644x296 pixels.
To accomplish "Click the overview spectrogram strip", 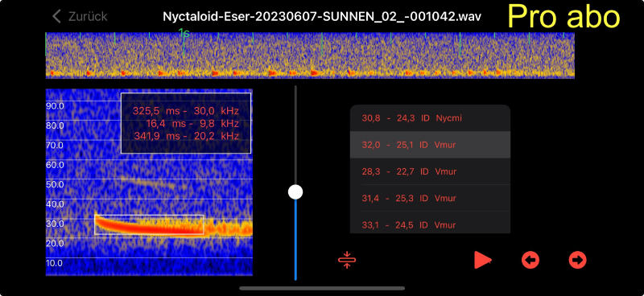I will tap(310, 55).
